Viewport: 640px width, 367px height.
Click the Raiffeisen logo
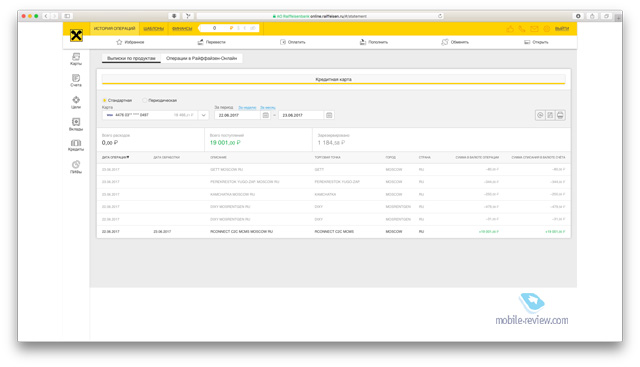pyautogui.click(x=76, y=36)
